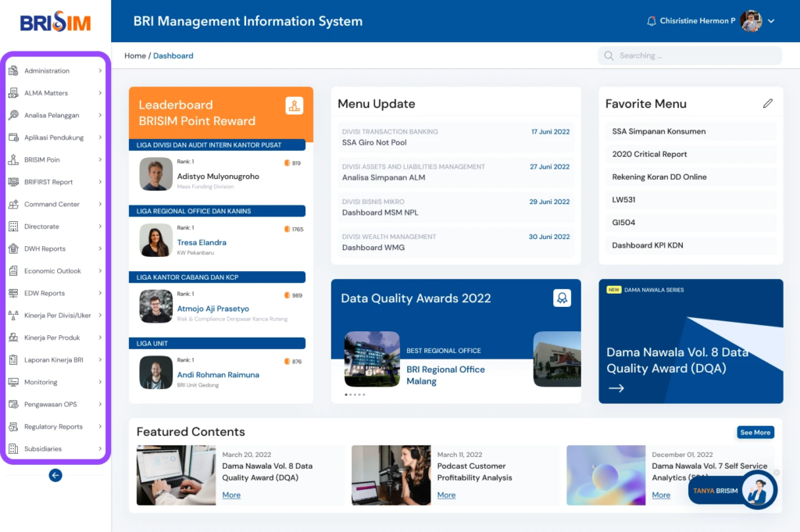
Task: Open the Favorite Menu edit pencil
Action: (x=768, y=102)
